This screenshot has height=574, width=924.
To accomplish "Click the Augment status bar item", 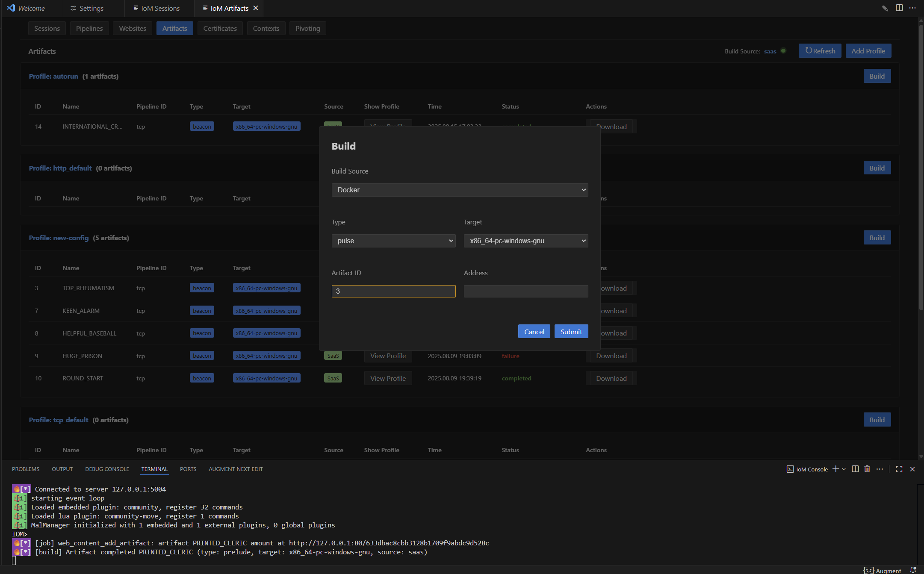I will click(x=883, y=570).
